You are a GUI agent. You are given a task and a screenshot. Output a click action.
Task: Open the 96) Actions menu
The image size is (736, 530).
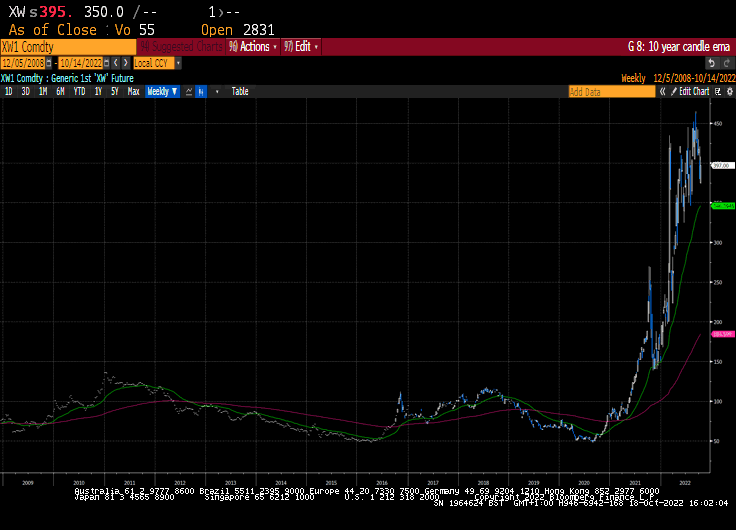[253, 46]
